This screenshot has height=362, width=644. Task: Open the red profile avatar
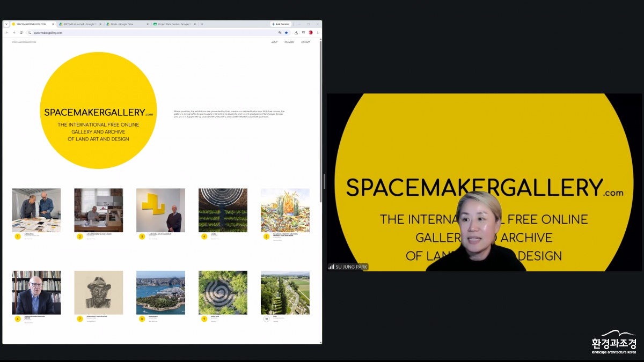(x=311, y=33)
